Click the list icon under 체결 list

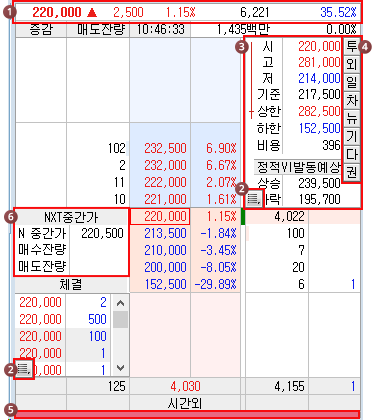pyautogui.click(x=24, y=369)
